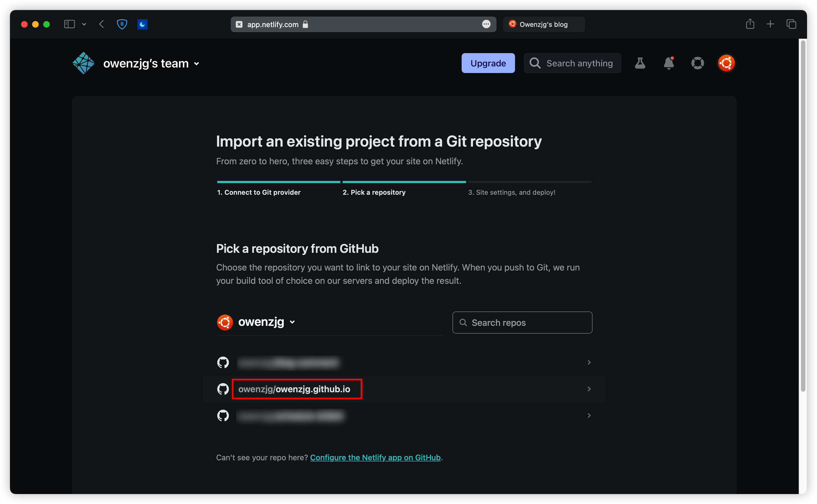Go back with Safari back arrow
The height and width of the screenshot is (504, 817).
pos(102,24)
